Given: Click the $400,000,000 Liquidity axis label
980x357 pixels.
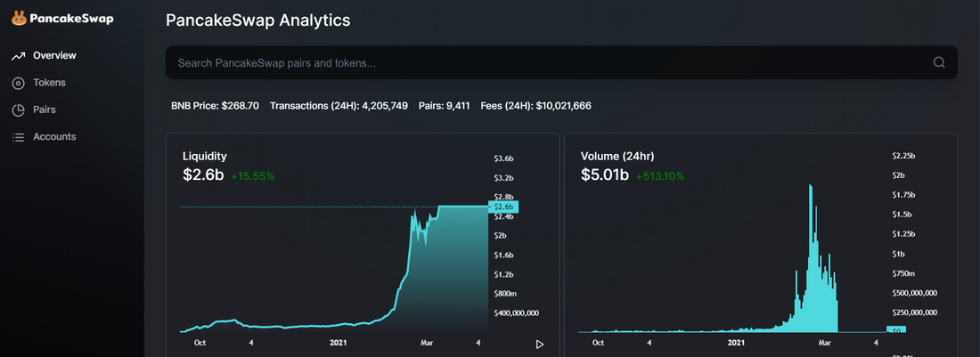Looking at the screenshot, I should (516, 313).
